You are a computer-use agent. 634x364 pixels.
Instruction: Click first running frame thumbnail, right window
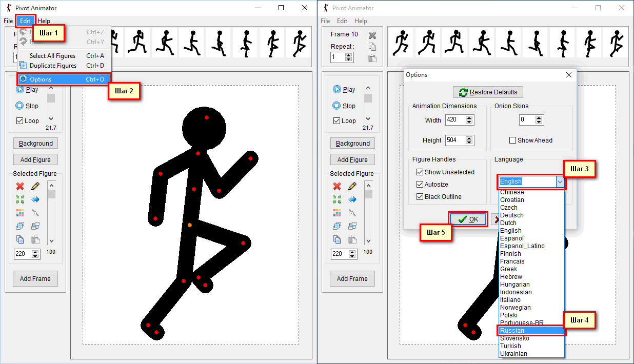(401, 42)
